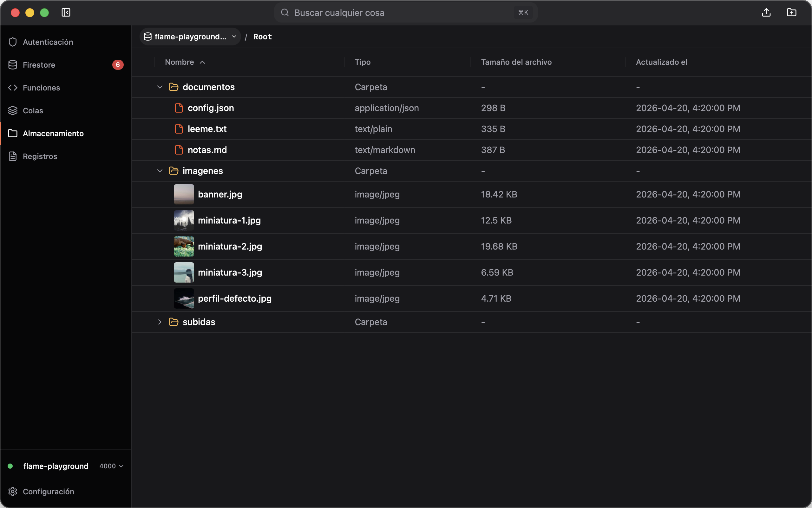
Task: Click the ⌘K shortcut hint
Action: coord(523,12)
